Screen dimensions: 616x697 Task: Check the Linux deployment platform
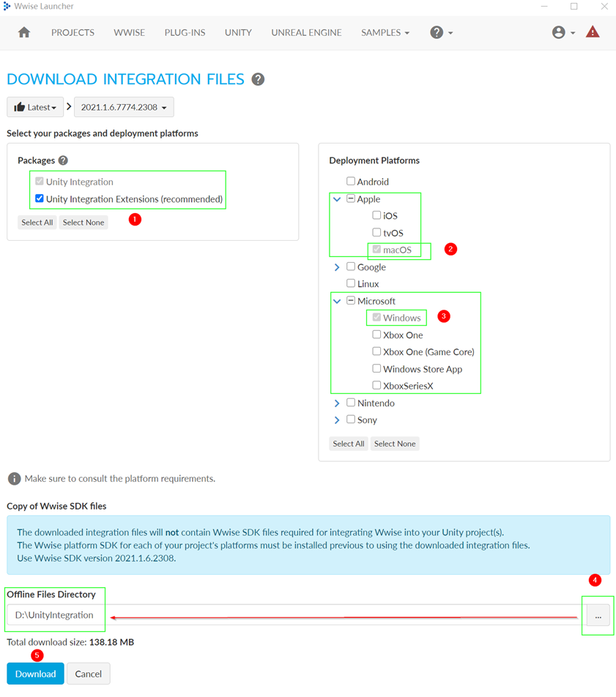point(351,283)
